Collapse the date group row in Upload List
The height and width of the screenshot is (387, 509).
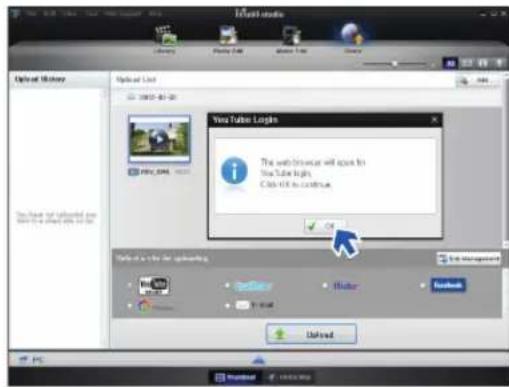pyautogui.click(x=131, y=97)
